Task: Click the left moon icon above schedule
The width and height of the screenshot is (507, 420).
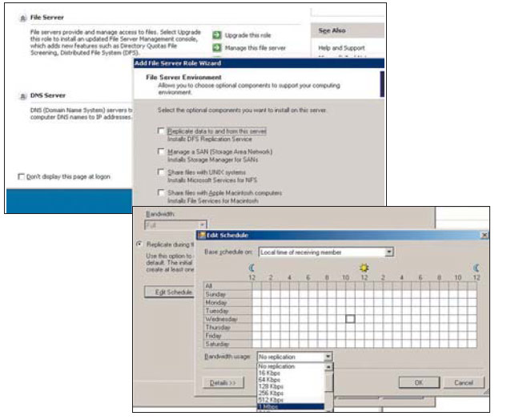Action: (x=251, y=268)
